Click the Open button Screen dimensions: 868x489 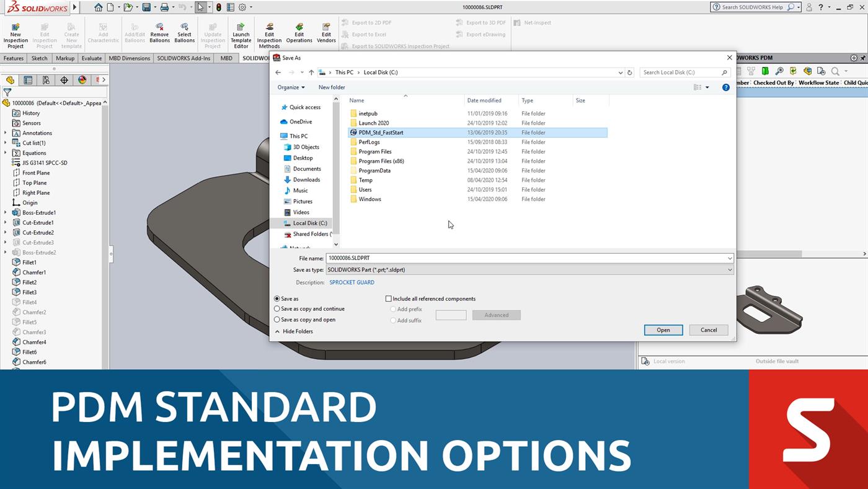click(x=663, y=330)
